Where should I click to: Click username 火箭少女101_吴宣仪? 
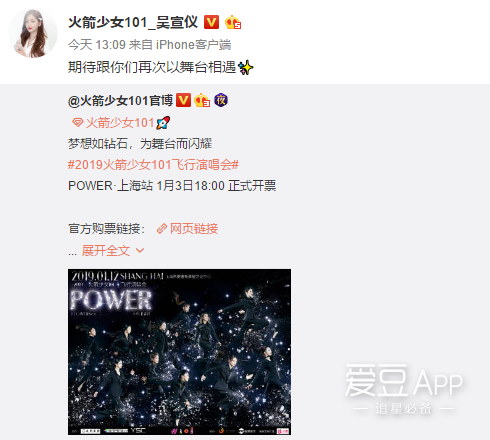point(133,23)
